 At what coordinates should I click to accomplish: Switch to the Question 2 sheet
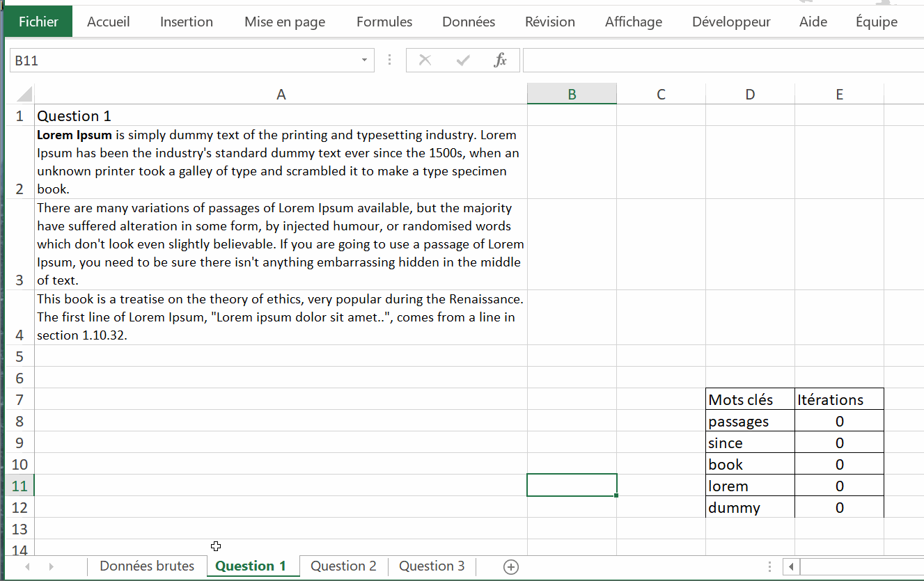coord(343,566)
